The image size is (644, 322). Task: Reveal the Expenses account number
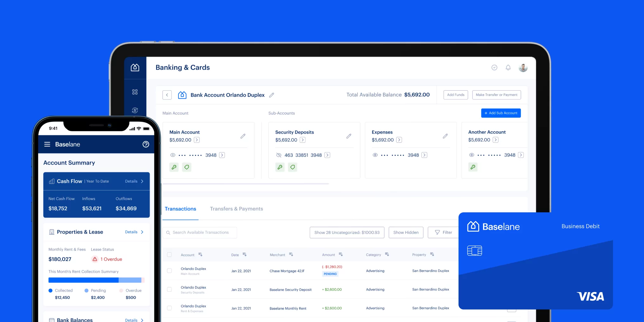(x=375, y=155)
